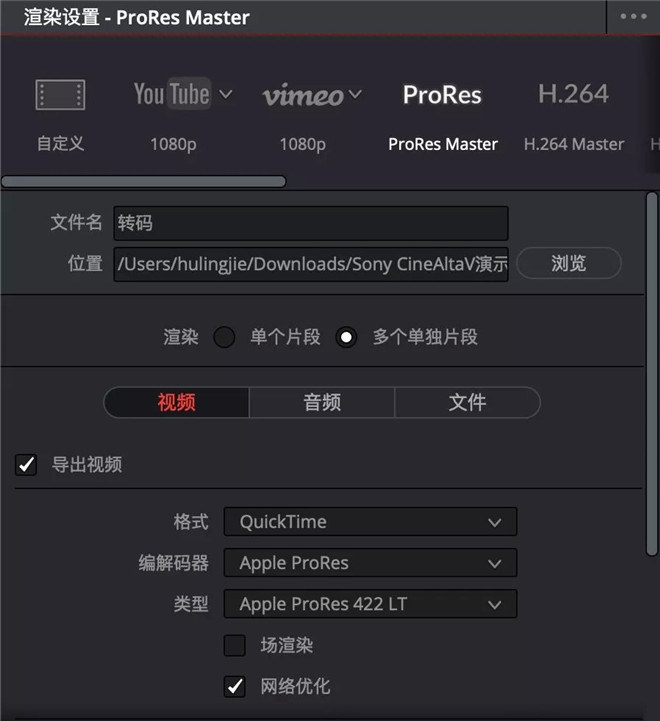Click the 浏览 browse button
660x721 pixels.
pyautogui.click(x=569, y=263)
